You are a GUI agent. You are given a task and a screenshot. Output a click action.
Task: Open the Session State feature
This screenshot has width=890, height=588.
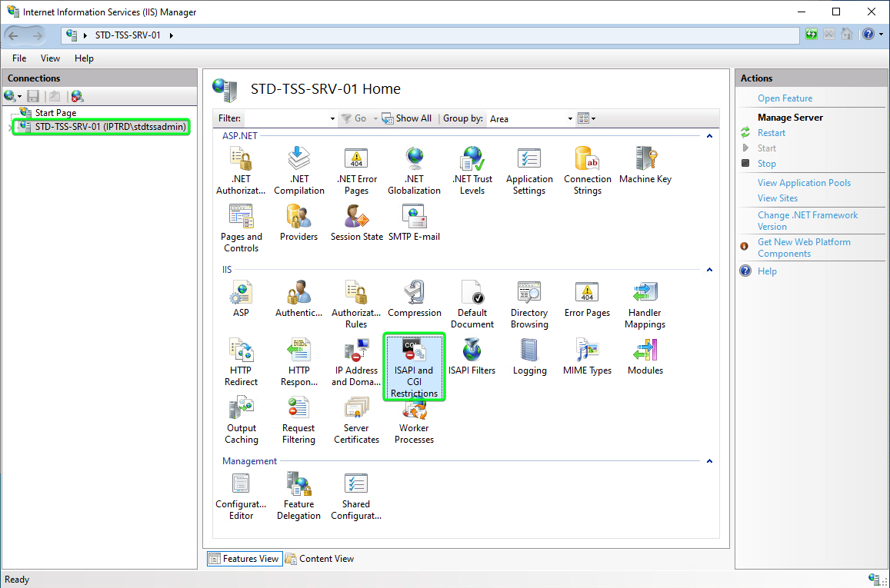coord(356,223)
